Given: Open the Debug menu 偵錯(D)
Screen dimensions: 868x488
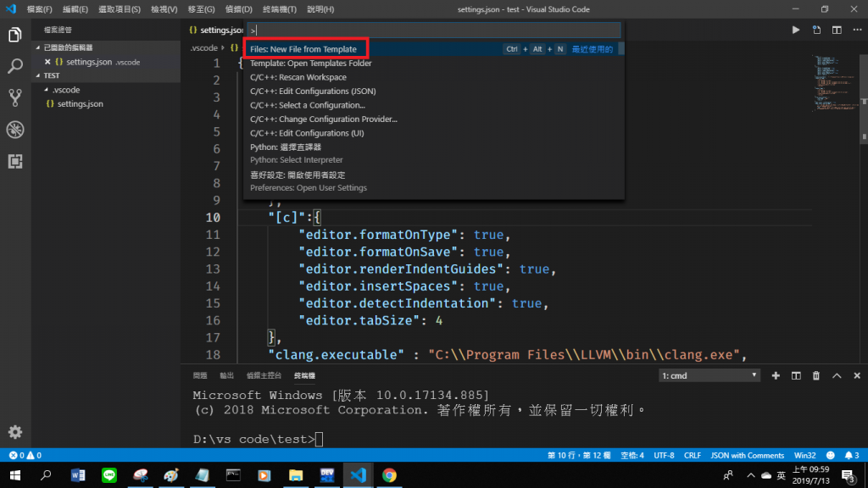Looking at the screenshot, I should 238,9.
